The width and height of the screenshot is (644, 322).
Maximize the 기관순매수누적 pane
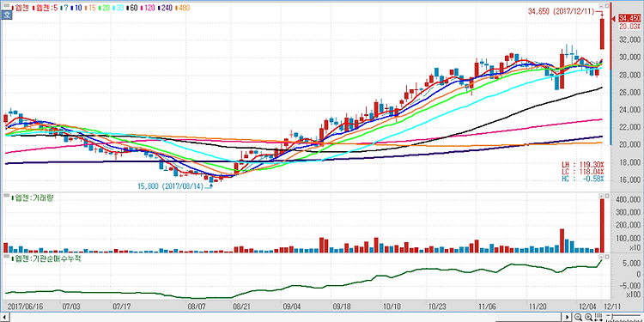(606, 257)
